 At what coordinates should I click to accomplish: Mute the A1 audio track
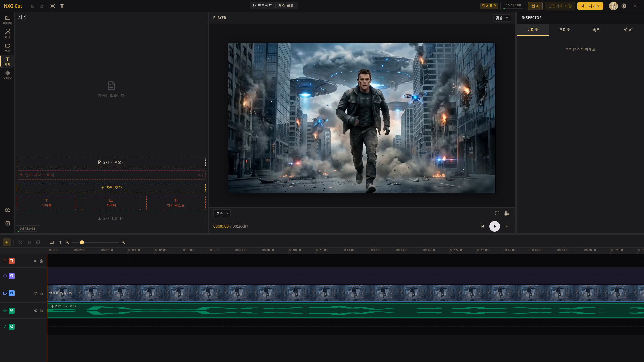point(36,311)
